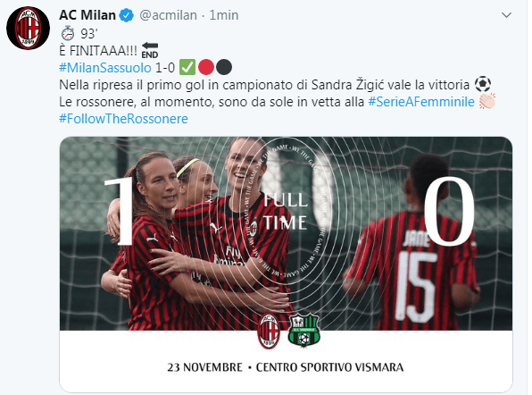Click the green check mark emoji

pos(187,67)
